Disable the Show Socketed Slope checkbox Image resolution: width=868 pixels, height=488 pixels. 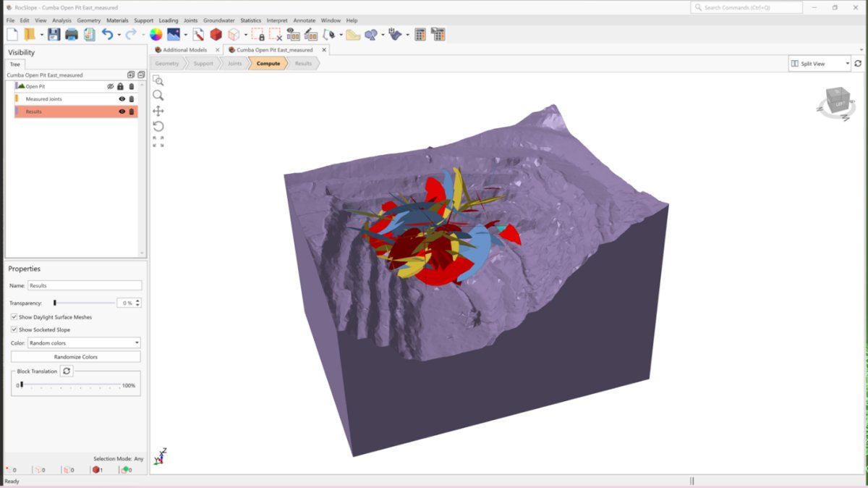tap(14, 329)
